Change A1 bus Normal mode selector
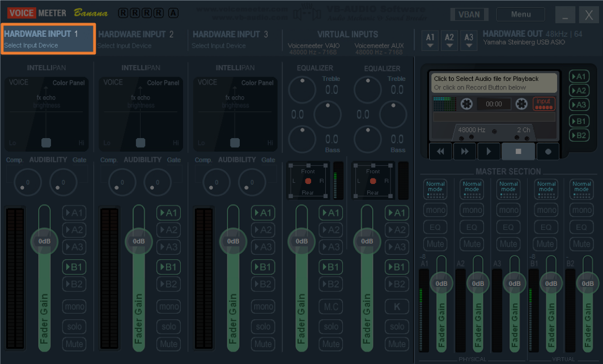603x364 pixels. point(435,189)
